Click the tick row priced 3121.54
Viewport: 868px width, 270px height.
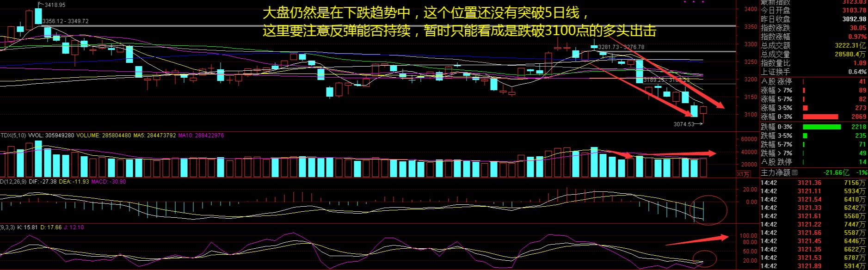(x=814, y=200)
